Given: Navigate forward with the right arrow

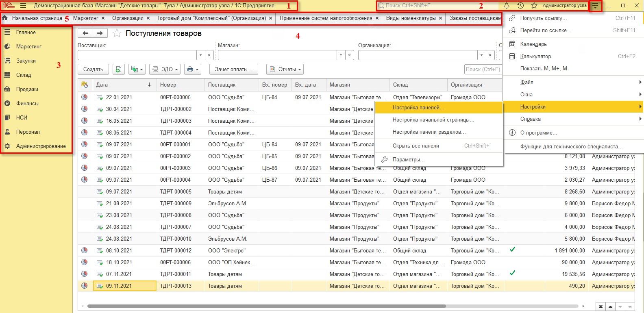Looking at the screenshot, I should click(x=100, y=33).
